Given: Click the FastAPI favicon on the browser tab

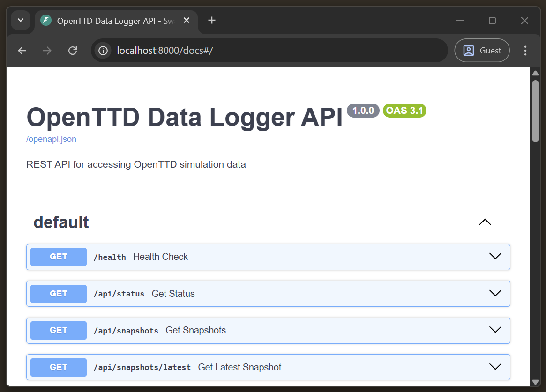Looking at the screenshot, I should 45,20.
